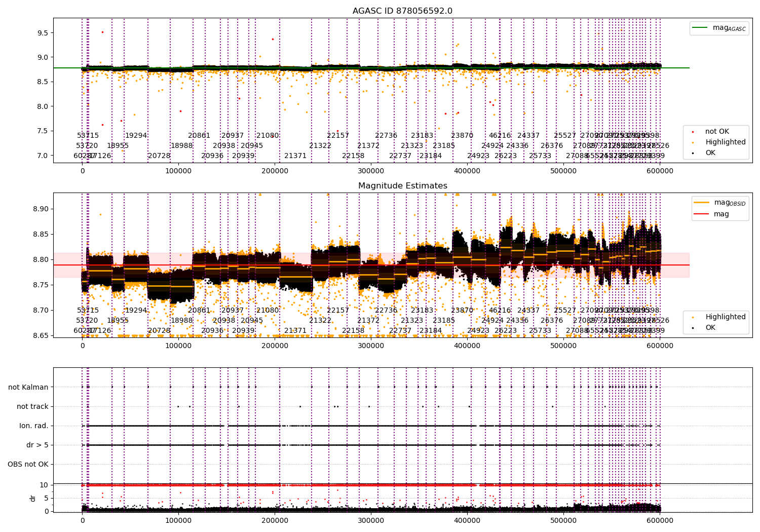This screenshot has height=532, width=760.
Task: Click the 100000 x-tick under top plot
Action: click(178, 171)
